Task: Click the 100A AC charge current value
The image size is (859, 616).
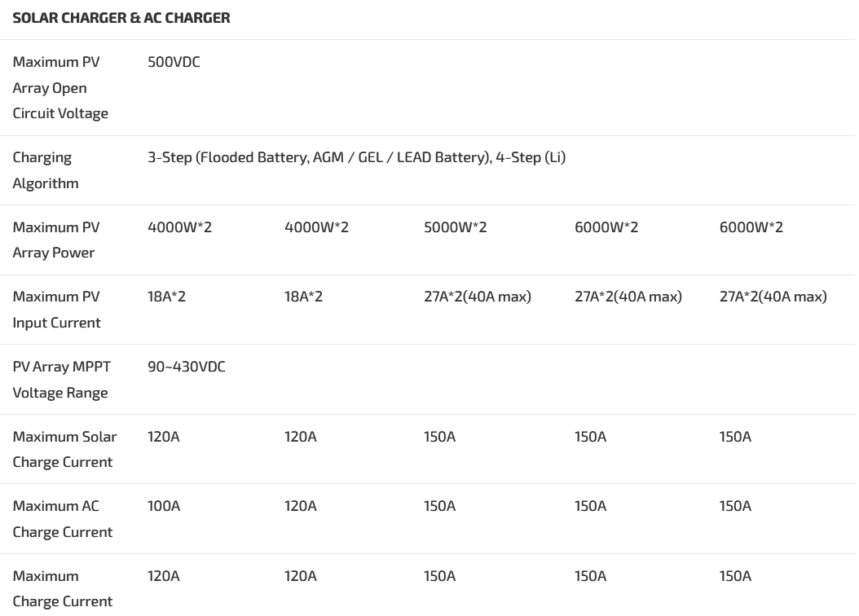Action: click(x=163, y=506)
